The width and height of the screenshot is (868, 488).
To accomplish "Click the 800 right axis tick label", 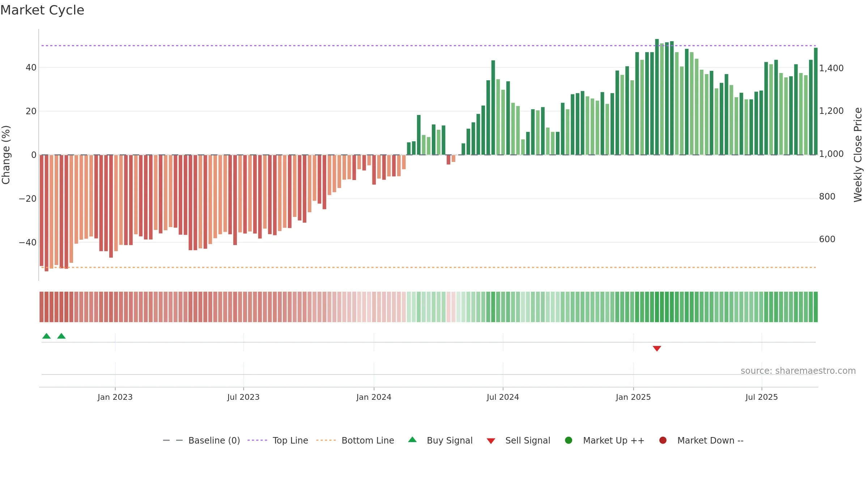I will coord(827,197).
